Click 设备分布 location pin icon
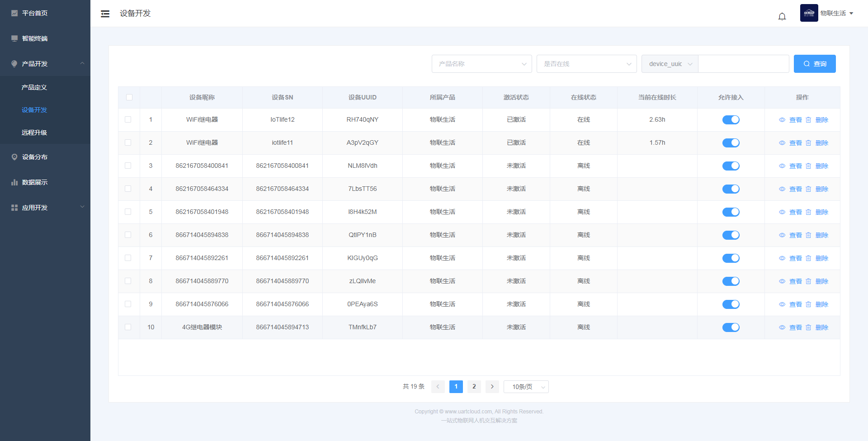Viewport: 868px width, 441px height. point(14,157)
